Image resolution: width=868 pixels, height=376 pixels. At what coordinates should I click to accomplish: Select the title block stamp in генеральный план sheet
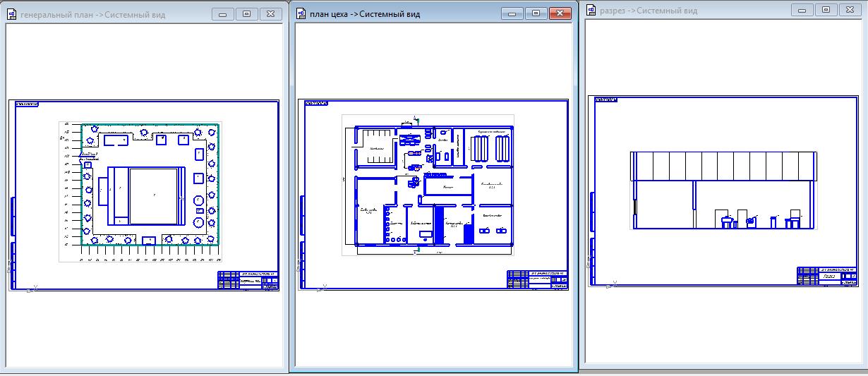point(248,280)
